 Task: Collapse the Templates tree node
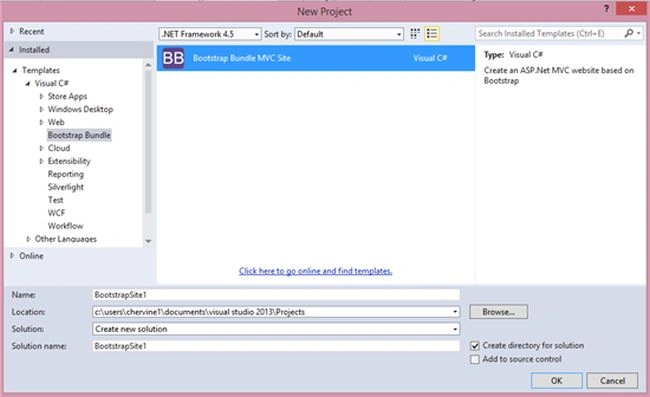15,70
